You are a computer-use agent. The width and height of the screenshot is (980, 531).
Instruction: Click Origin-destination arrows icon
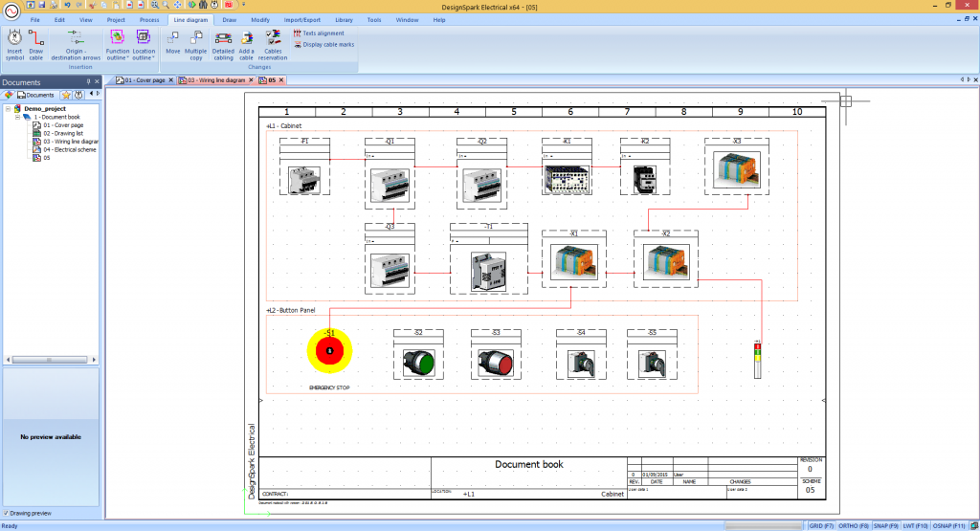click(78, 44)
